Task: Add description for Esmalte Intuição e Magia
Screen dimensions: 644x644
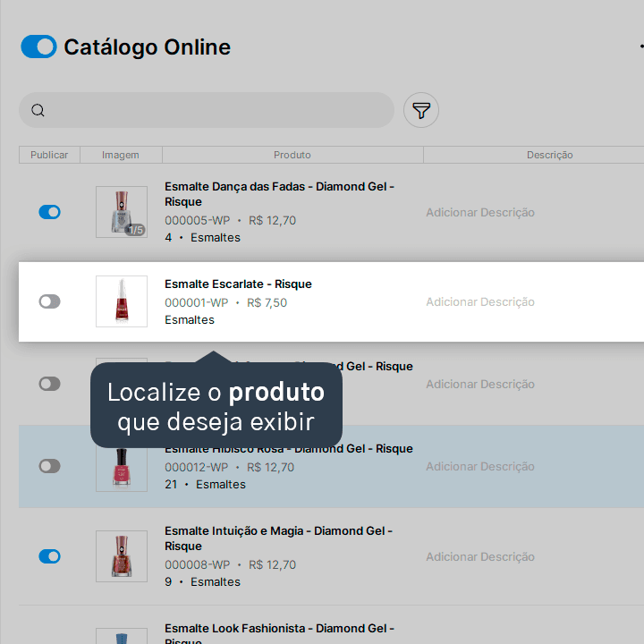Action: coord(480,557)
